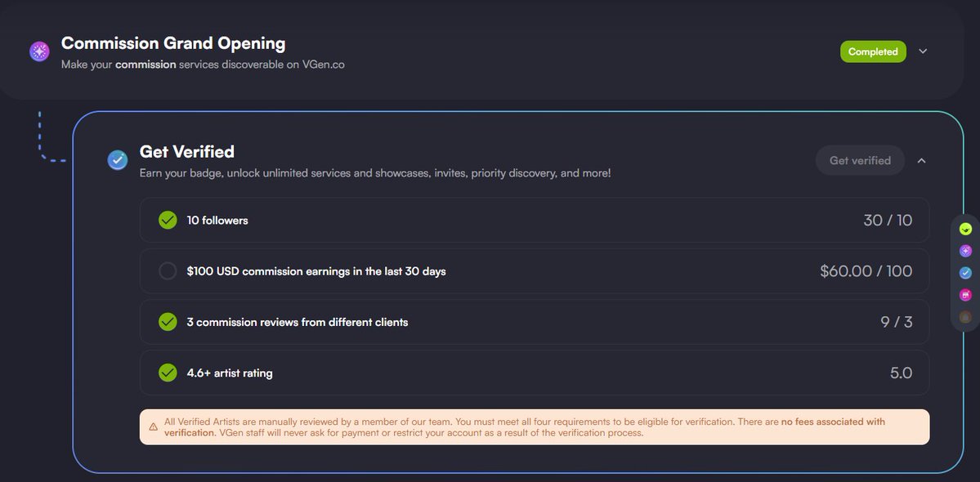Jump to the blue checkmark step in side navigator
The image size is (980, 482).
[x=965, y=273]
